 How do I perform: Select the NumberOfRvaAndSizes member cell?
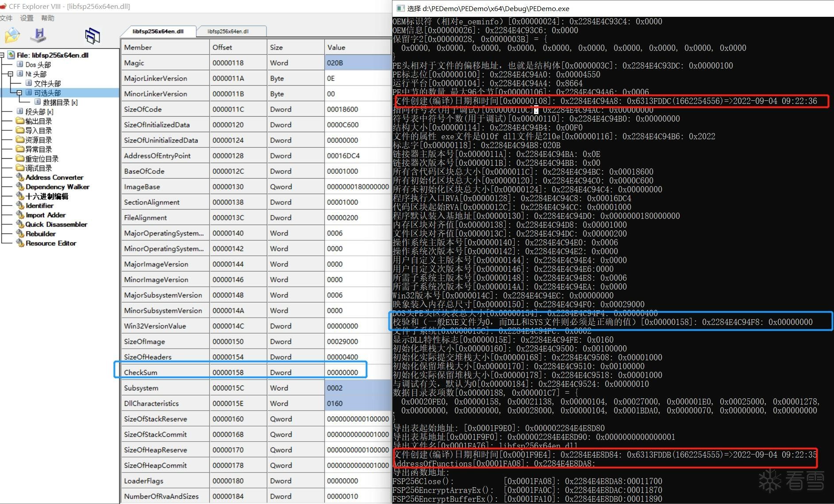click(165, 496)
